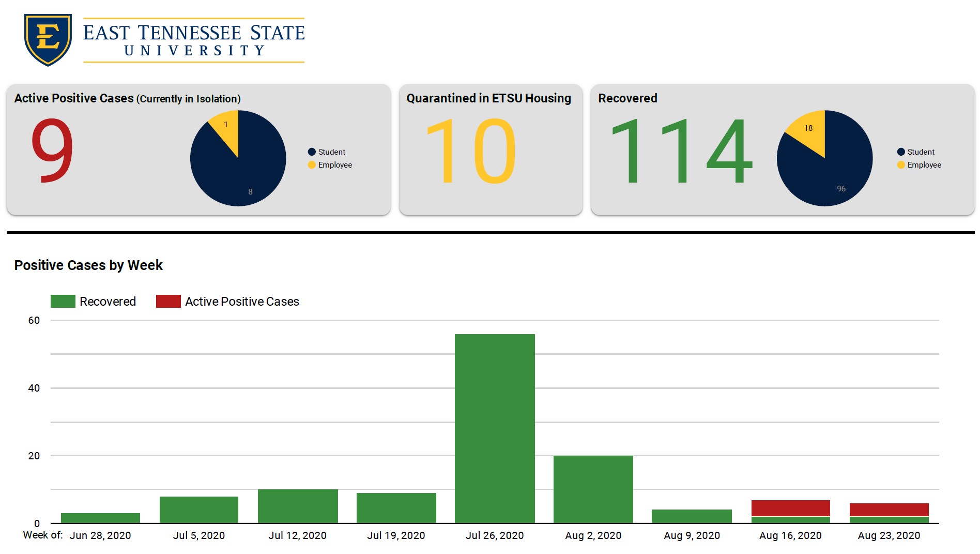Viewport: 980px width, 554px height.
Task: Click red active segment for Aug 23, 2020
Action: [x=889, y=510]
